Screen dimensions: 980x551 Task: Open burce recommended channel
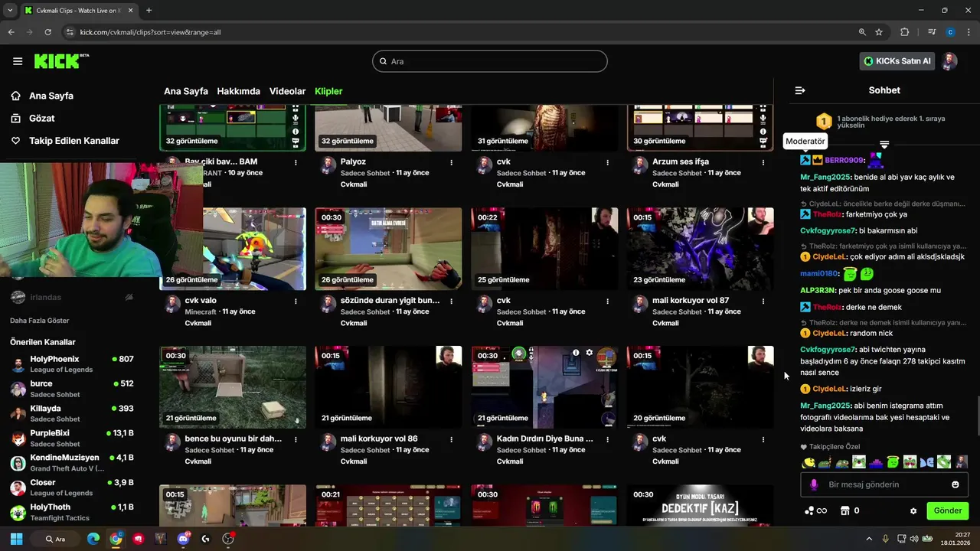pyautogui.click(x=73, y=388)
